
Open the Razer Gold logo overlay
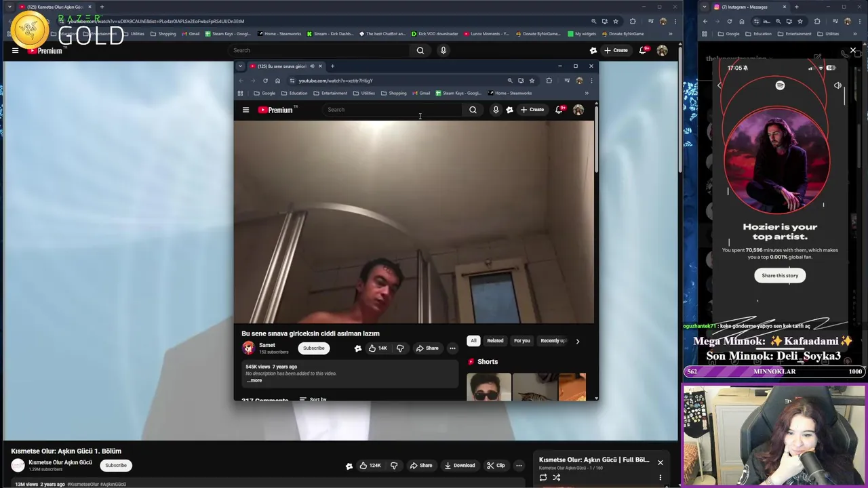click(x=67, y=30)
